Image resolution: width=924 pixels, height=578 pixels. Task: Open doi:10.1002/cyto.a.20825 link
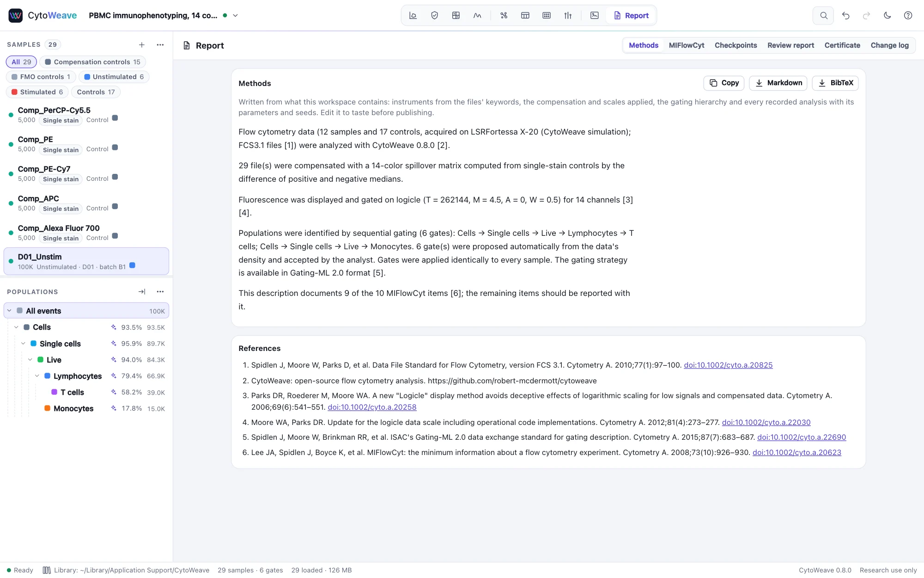(728, 365)
